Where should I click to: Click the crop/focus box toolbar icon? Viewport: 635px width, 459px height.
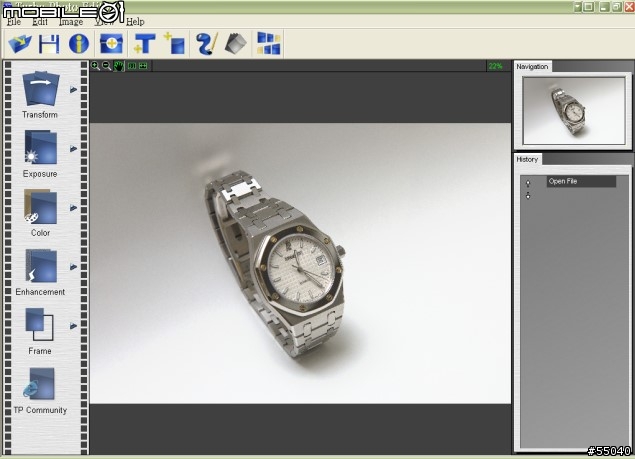point(111,44)
